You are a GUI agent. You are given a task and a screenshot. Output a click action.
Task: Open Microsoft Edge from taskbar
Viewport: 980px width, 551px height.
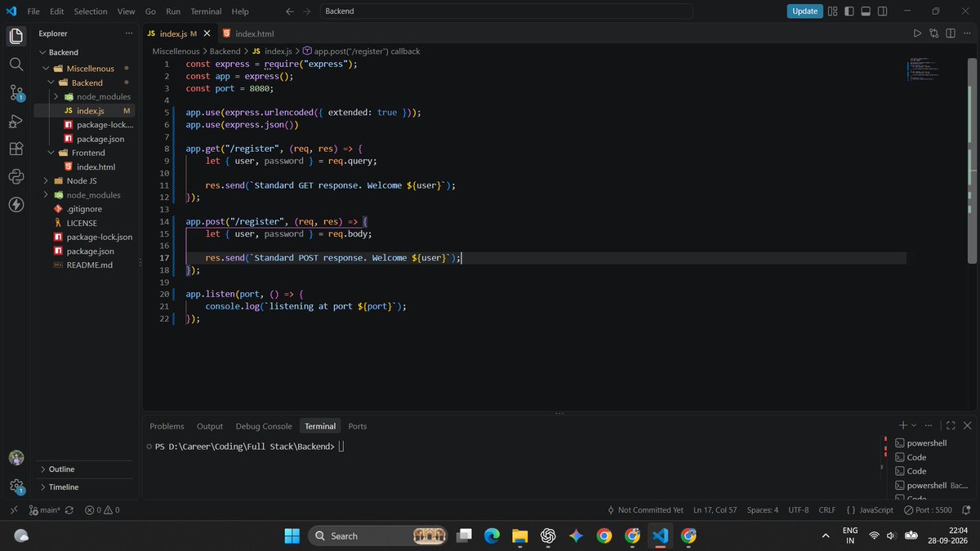tap(492, 535)
